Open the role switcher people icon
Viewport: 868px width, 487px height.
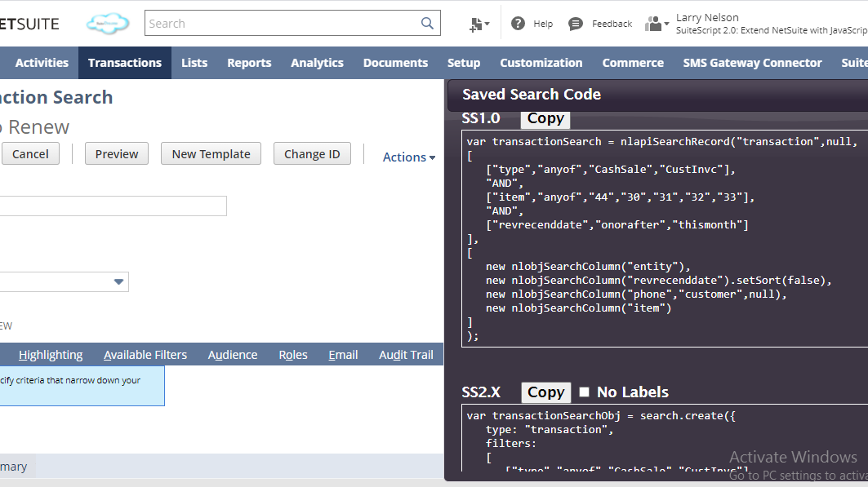(657, 24)
